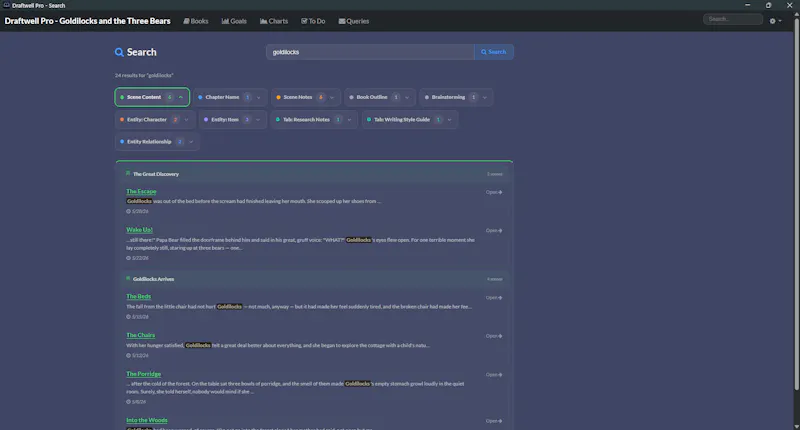Expand the Tab: Writing Style Guide chevron

pos(449,120)
